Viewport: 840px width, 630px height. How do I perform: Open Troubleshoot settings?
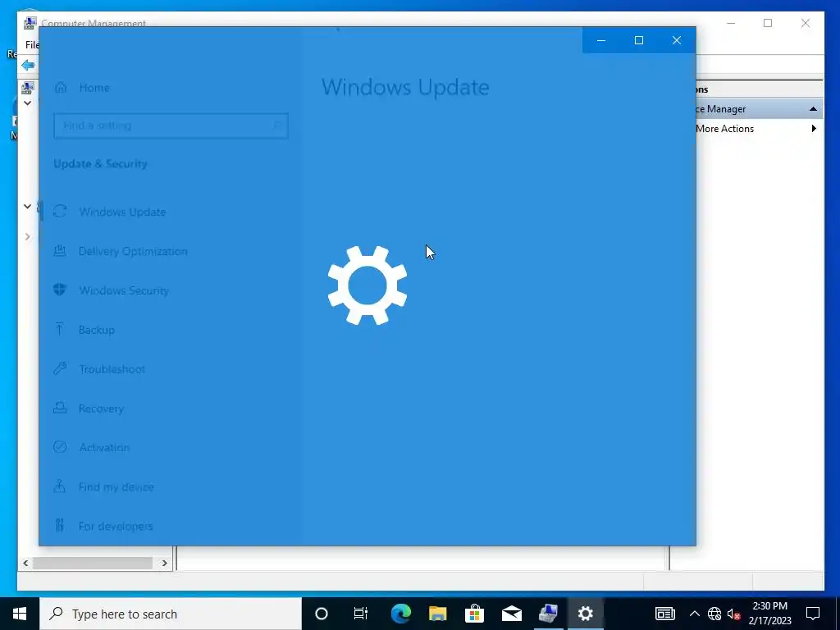pyautogui.click(x=112, y=369)
